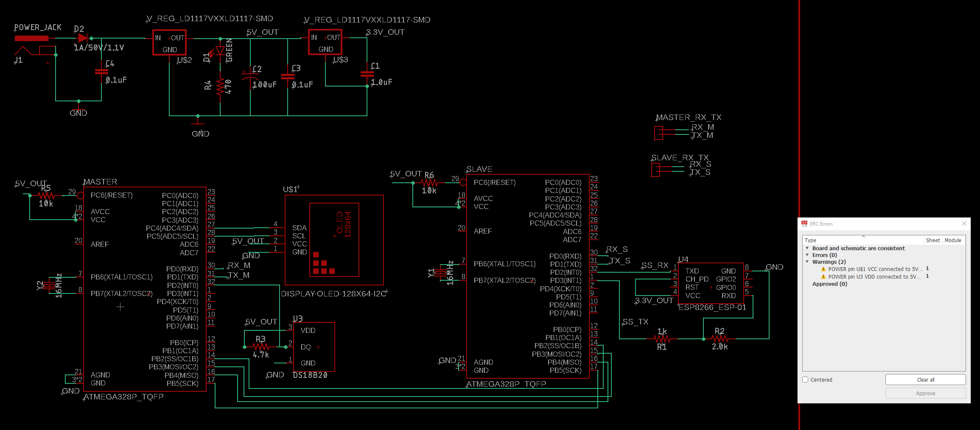Click the Clear all button
This screenshot has height=430, width=980.
(x=925, y=380)
